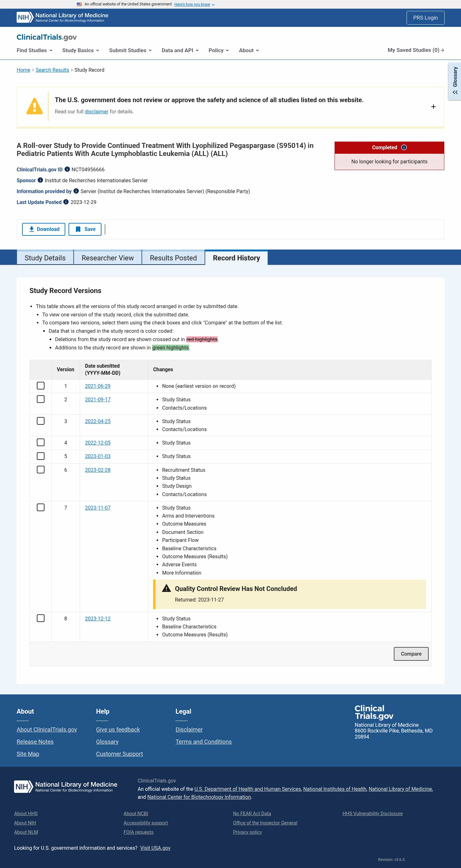Mark the checkbox for version 6
The width and height of the screenshot is (461, 868).
40,469
